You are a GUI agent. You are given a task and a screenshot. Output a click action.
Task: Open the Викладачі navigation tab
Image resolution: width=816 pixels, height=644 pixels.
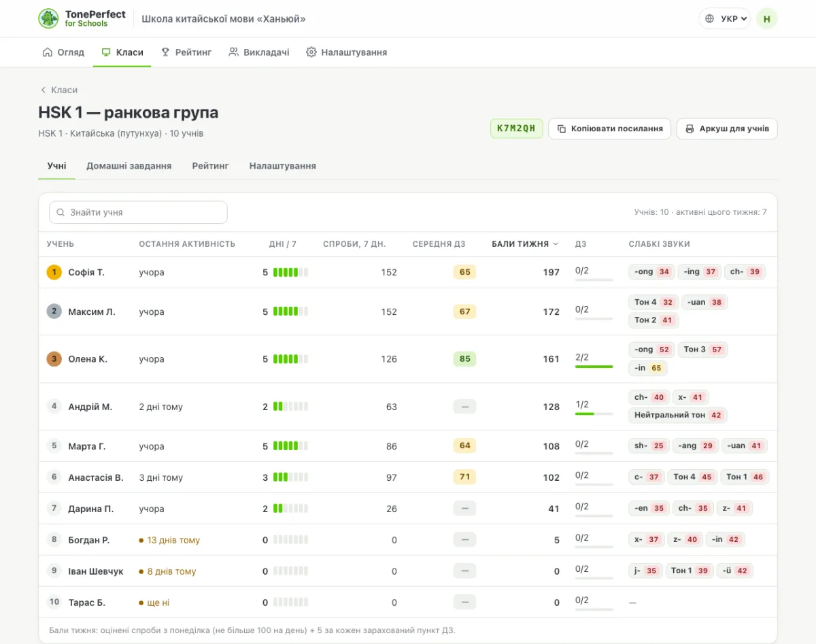click(259, 52)
